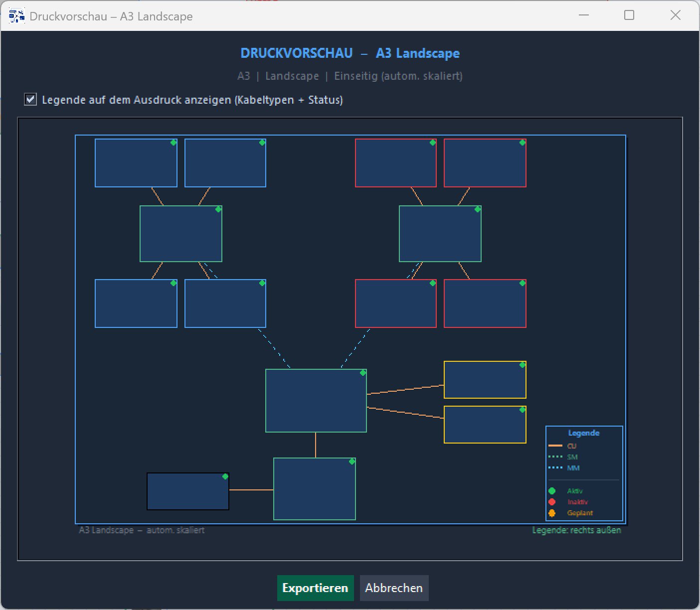The image size is (700, 610).
Task: Click the 'Legende: rechts außen' label
Action: (x=576, y=530)
